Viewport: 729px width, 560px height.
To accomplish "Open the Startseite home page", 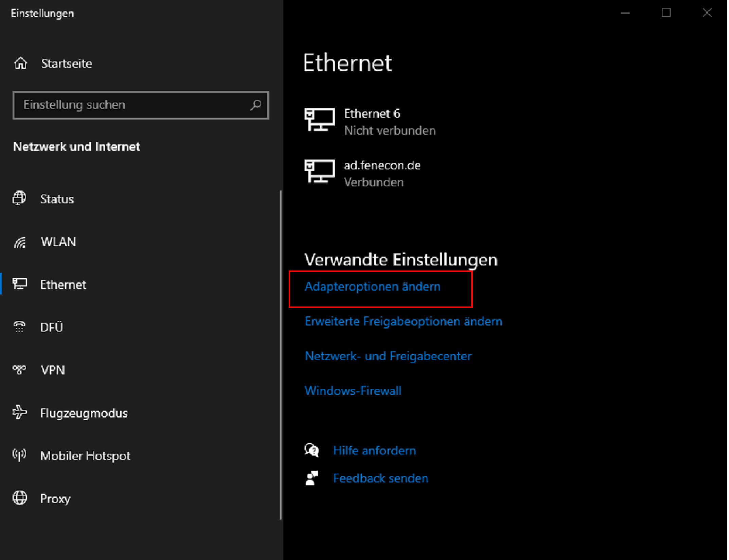I will pos(67,64).
